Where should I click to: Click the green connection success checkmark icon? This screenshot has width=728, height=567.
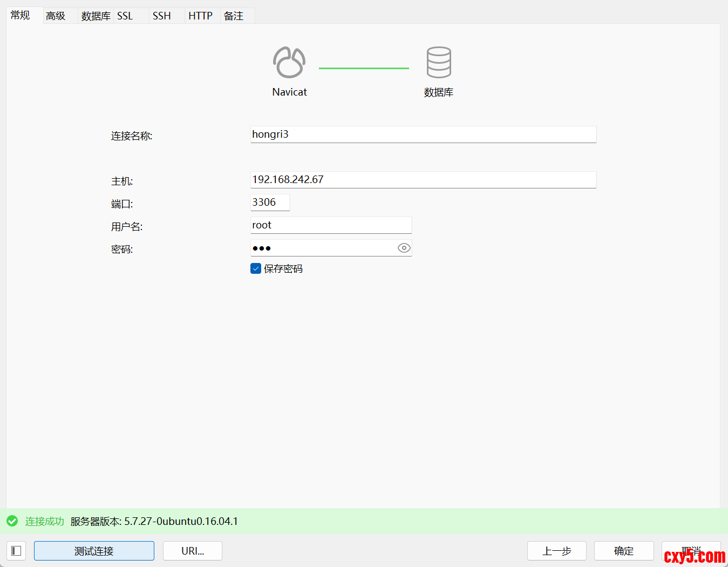(12, 521)
